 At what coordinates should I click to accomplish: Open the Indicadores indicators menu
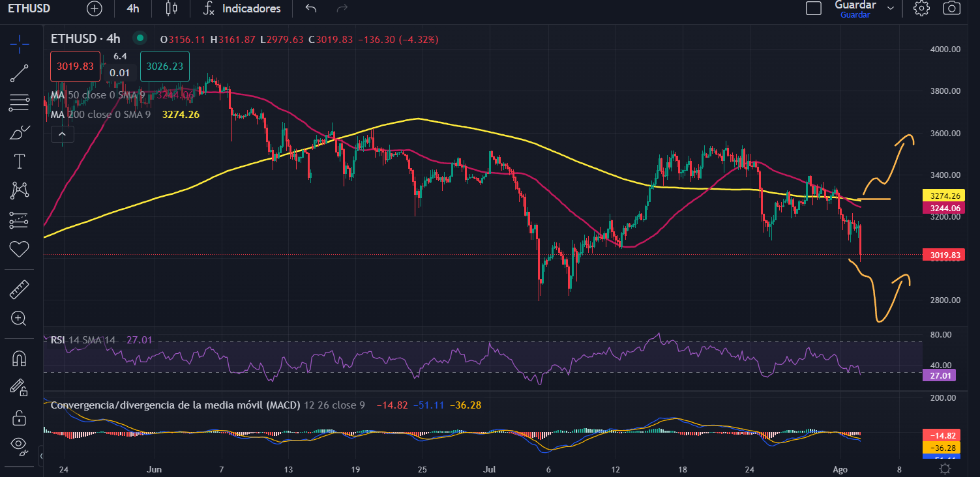coord(242,8)
